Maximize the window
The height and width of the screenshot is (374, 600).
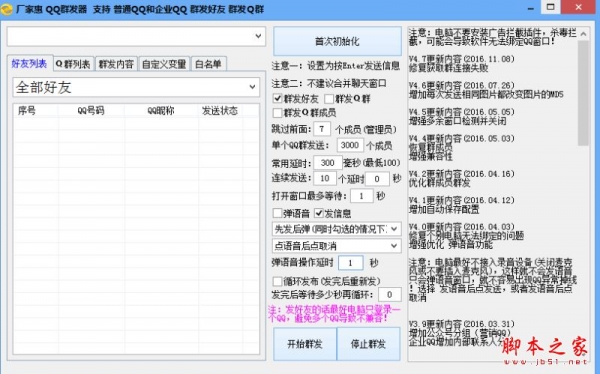click(x=551, y=7)
